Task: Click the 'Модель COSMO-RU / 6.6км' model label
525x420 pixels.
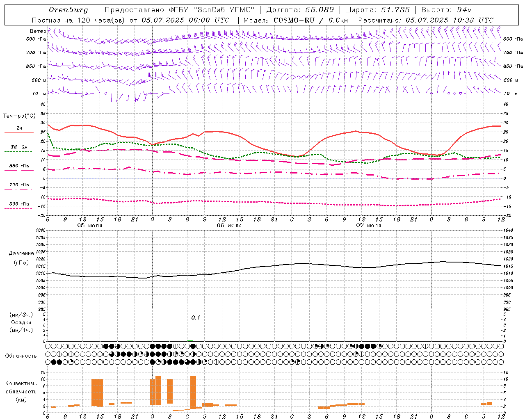Action: (296, 20)
